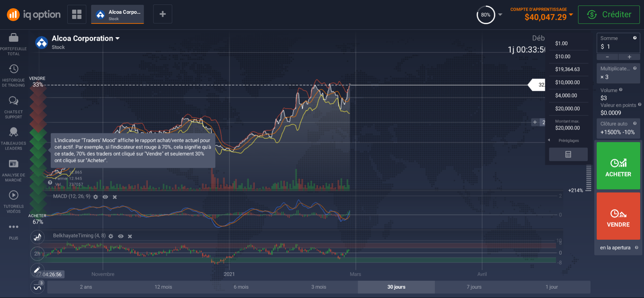Add a new asset tab with plus
Image resolution: width=644 pixels, height=298 pixels.
point(163,14)
